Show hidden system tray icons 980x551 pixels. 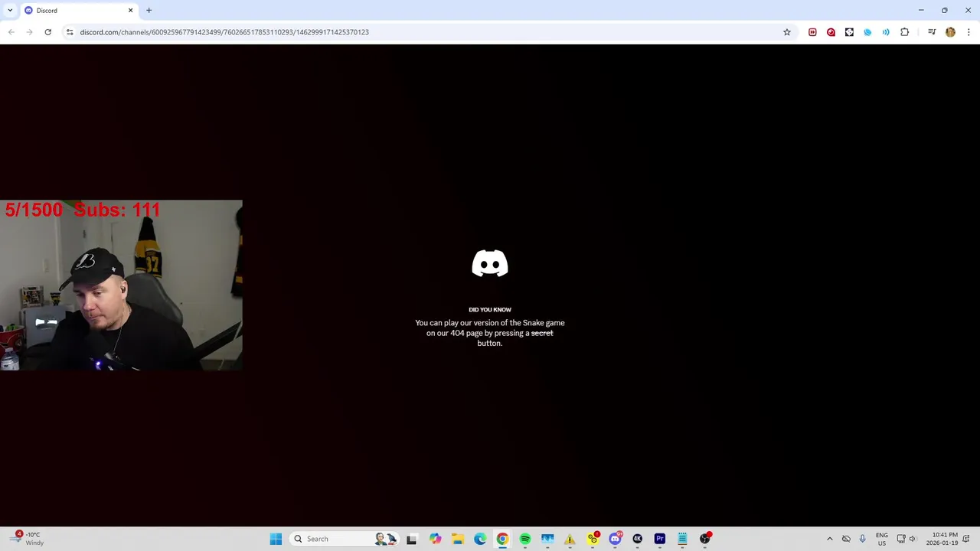click(x=829, y=539)
